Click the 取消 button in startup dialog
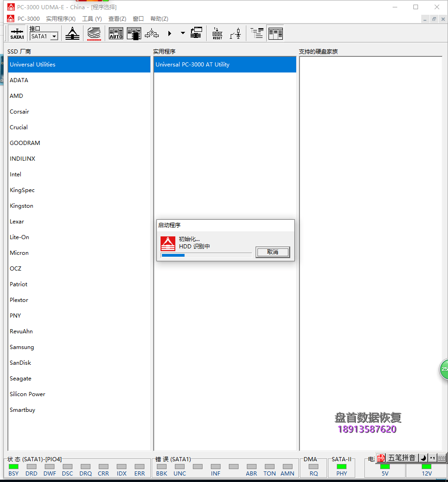The height and width of the screenshot is (482, 448). (x=273, y=252)
